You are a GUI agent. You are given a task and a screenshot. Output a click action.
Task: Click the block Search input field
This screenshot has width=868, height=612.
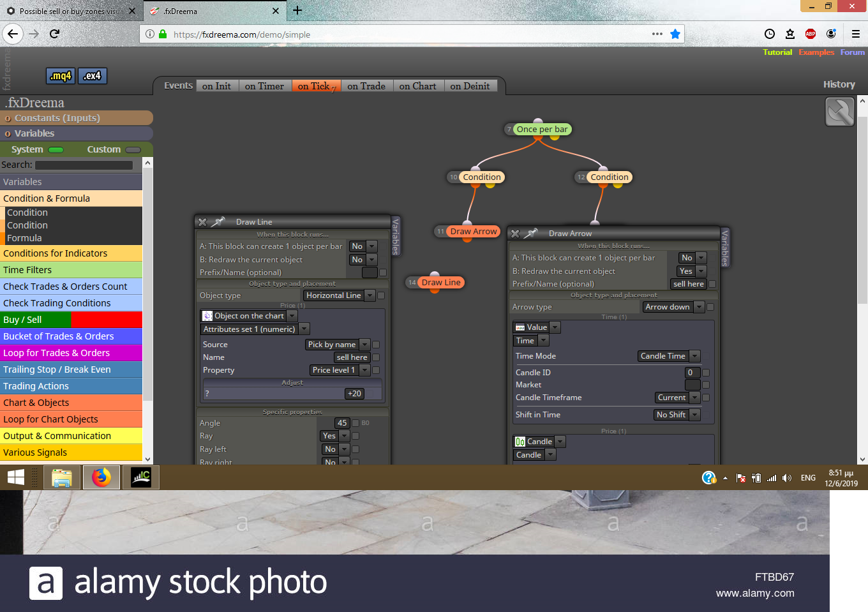[84, 165]
